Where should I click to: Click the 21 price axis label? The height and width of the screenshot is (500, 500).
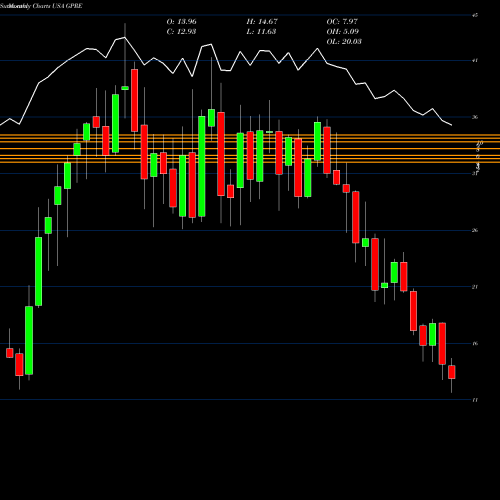tap(475, 287)
